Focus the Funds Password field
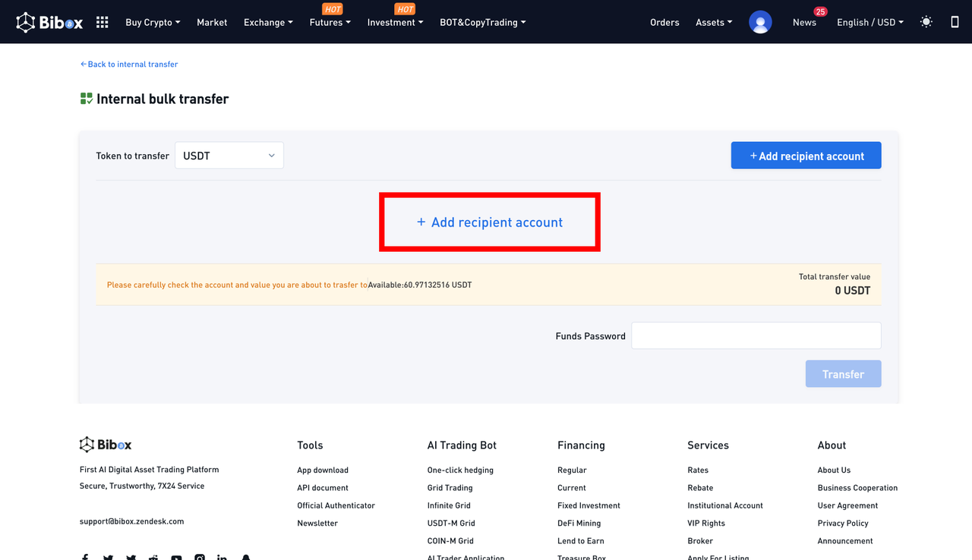The image size is (972, 560). 756,335
